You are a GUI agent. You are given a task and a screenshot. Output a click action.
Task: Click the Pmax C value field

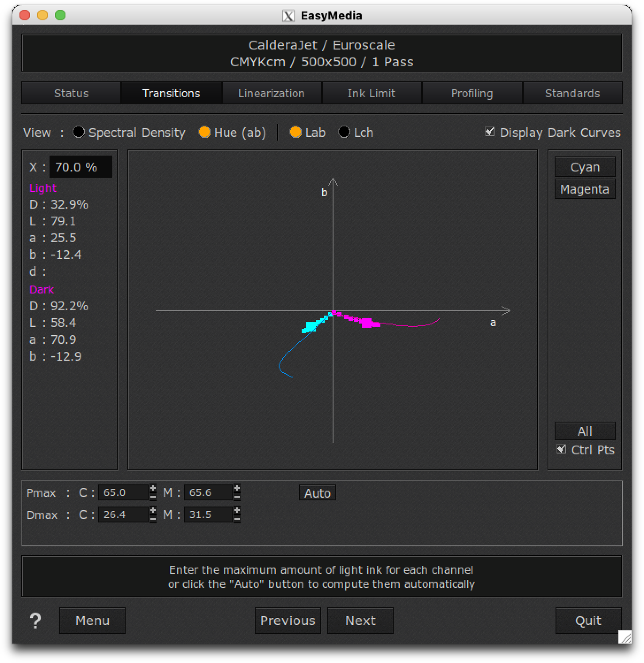(123, 492)
